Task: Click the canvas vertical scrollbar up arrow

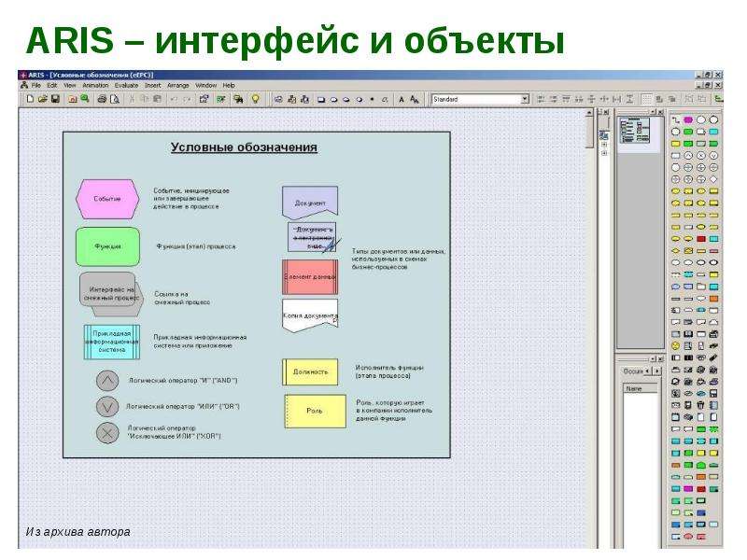Action: coord(589,113)
